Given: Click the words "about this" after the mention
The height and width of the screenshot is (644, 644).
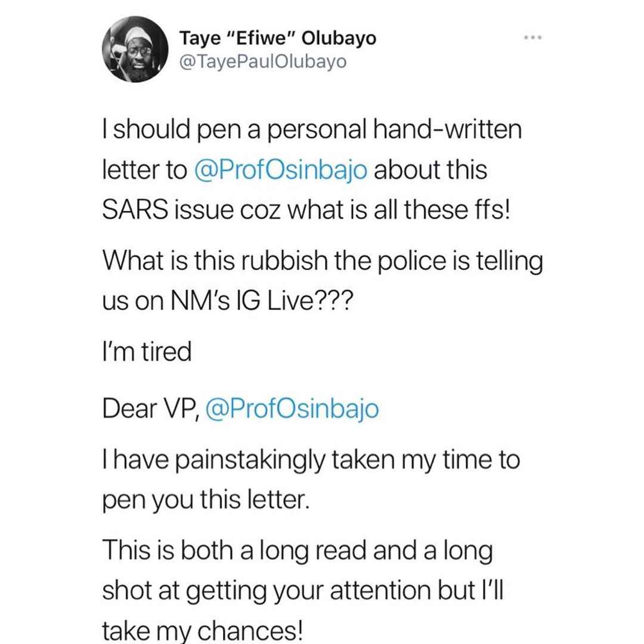Looking at the screenshot, I should [431, 170].
